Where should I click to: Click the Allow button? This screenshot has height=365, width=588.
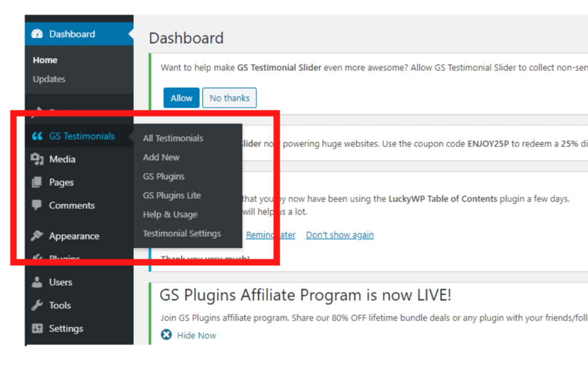point(181,98)
